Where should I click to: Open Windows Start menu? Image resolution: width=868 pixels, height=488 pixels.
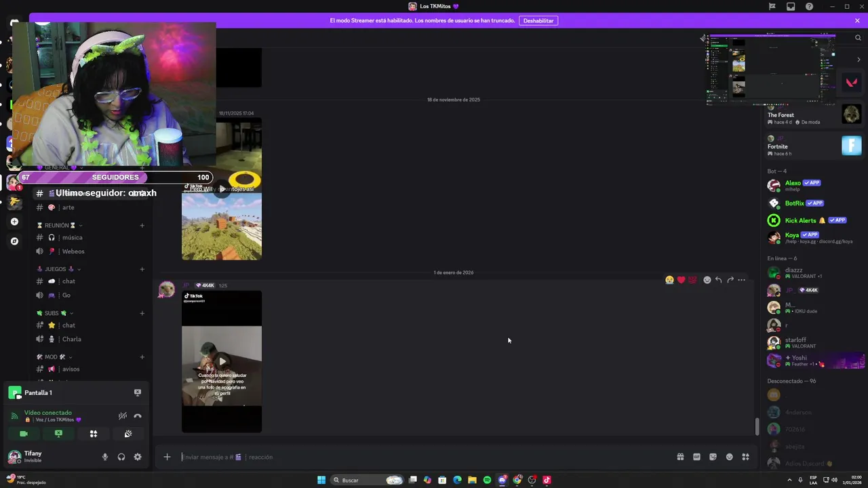point(321,480)
